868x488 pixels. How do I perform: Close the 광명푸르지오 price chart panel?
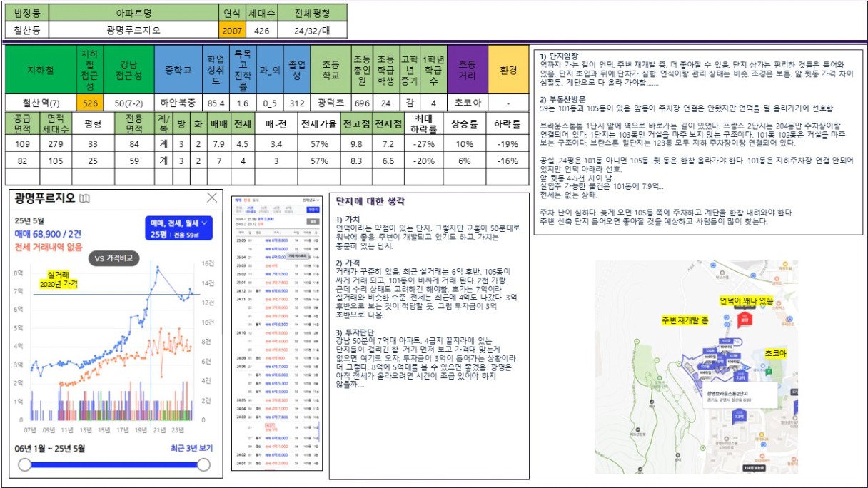tap(212, 198)
